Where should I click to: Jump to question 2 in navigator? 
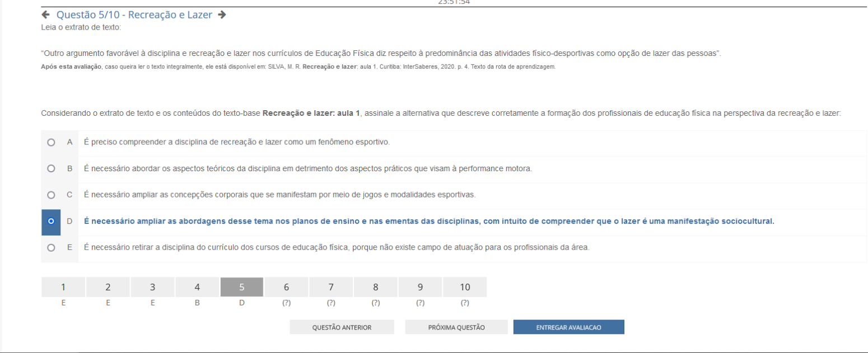[x=108, y=287]
